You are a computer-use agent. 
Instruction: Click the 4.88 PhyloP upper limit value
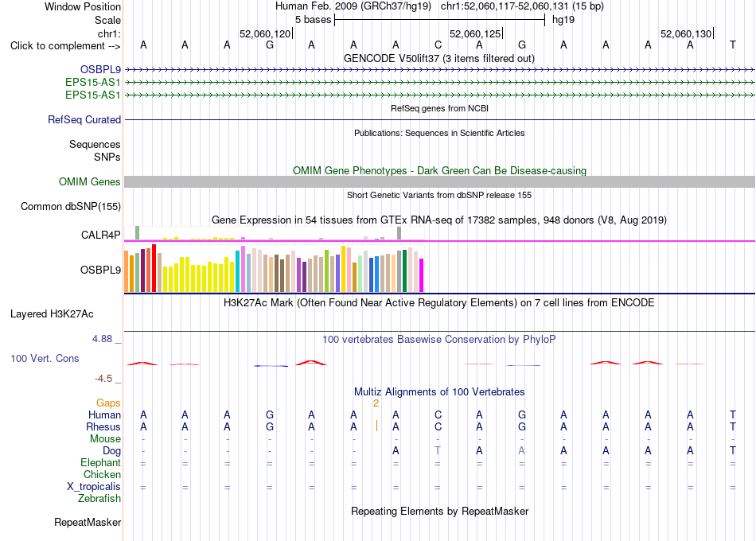[102, 339]
